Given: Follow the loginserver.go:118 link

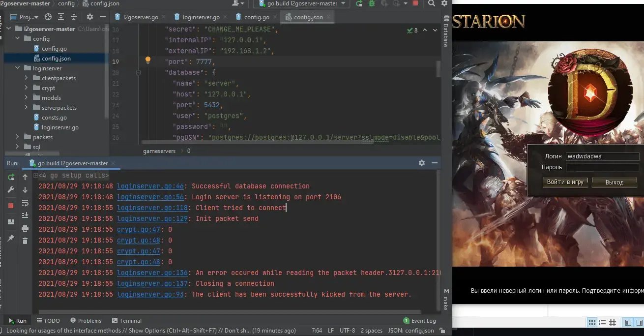Looking at the screenshot, I should [x=152, y=208].
